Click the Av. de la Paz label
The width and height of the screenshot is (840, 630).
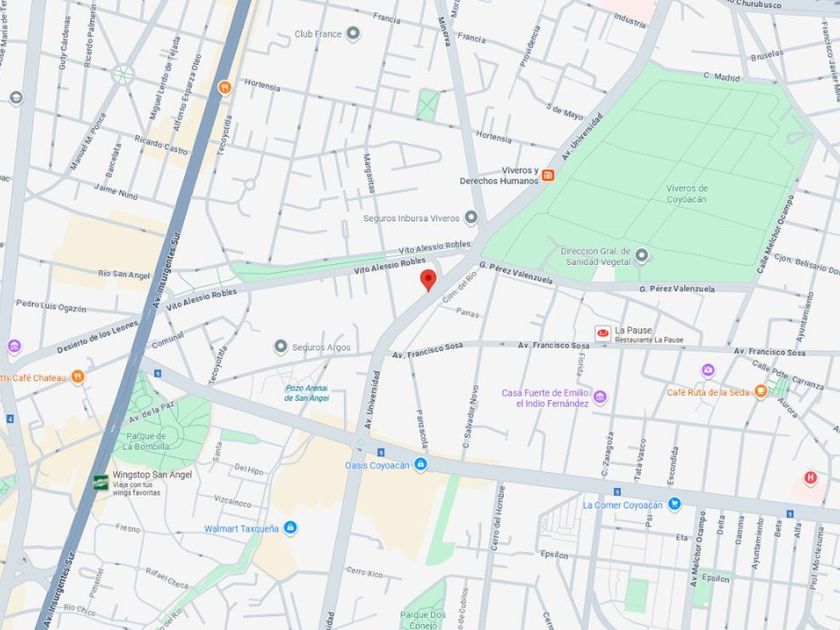pos(152,412)
